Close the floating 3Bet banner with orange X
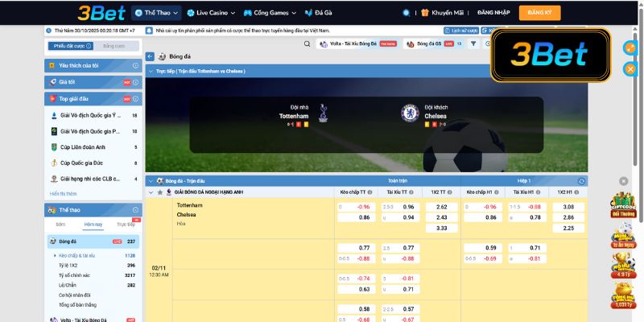644x322 pixels. pos(630,69)
